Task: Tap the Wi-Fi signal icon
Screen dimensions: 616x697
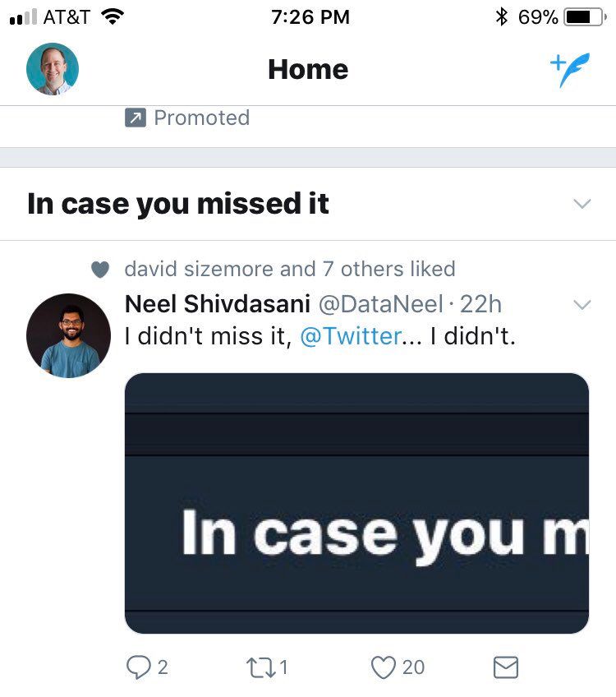Action: (x=111, y=16)
